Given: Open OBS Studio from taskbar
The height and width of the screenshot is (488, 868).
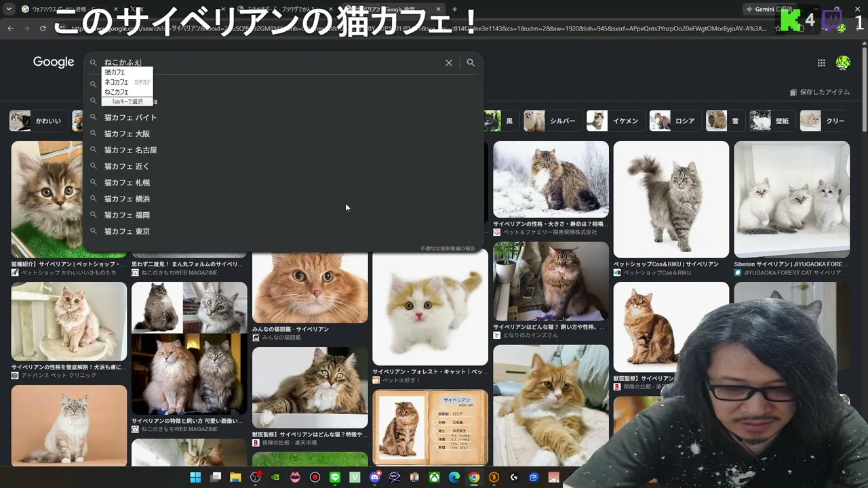Looking at the screenshot, I should [x=256, y=477].
